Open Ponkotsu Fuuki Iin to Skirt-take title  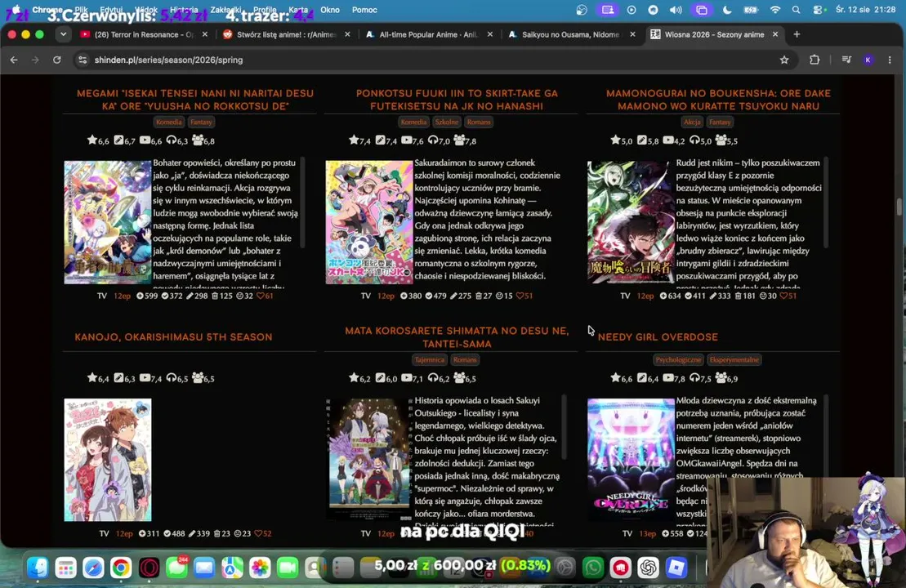coord(457,100)
